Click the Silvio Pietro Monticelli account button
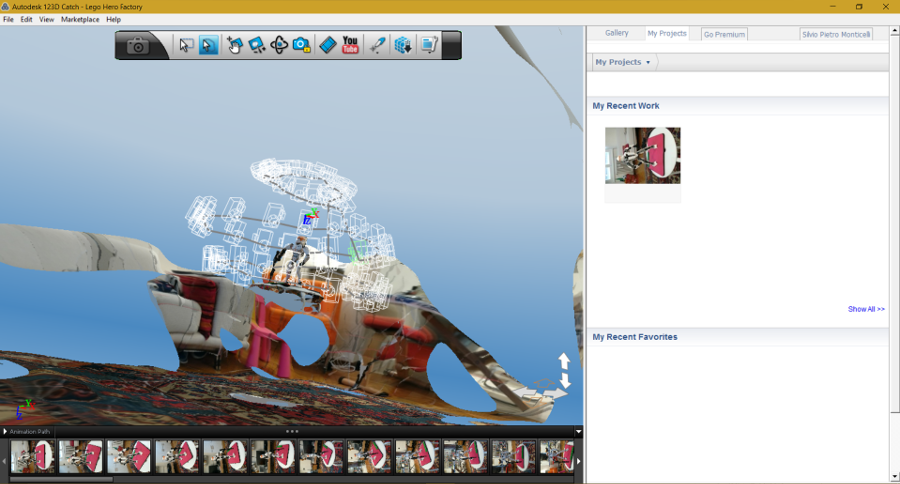The image size is (900, 484). click(x=836, y=34)
